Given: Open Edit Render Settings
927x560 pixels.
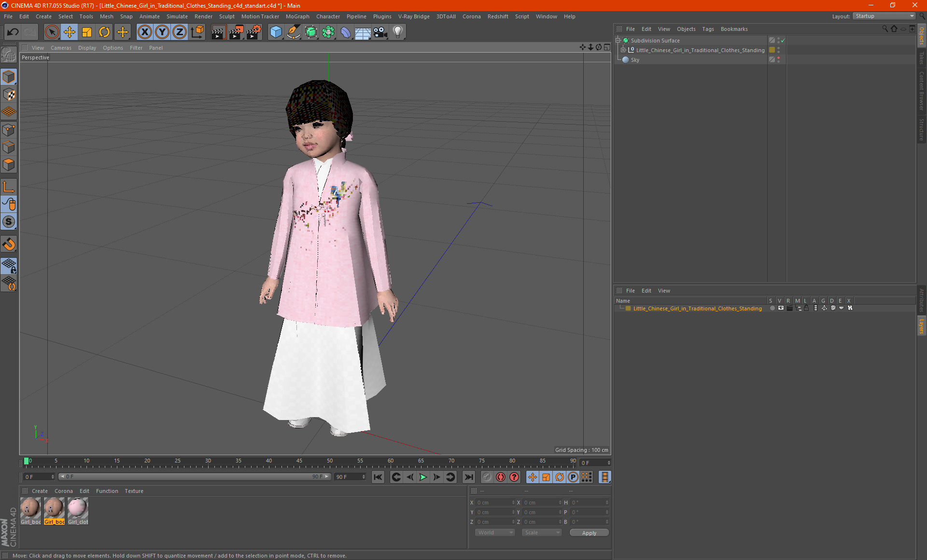Looking at the screenshot, I should 254,32.
